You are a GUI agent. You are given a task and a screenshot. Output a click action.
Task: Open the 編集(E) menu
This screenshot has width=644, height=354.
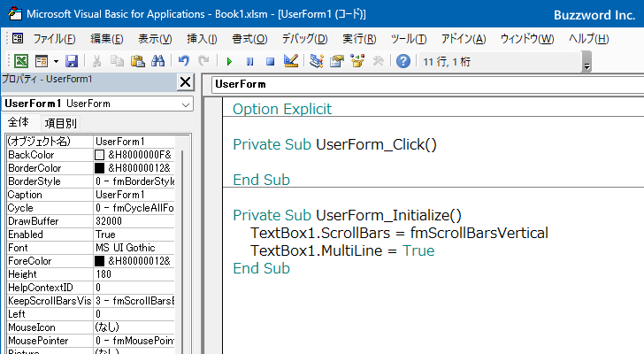(x=107, y=39)
